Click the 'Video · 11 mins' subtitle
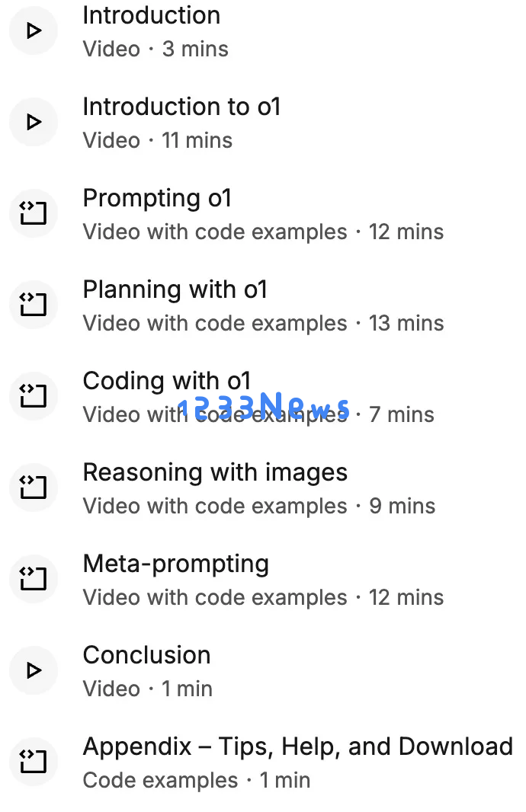Screen dimensions: 526x812 click(x=158, y=140)
